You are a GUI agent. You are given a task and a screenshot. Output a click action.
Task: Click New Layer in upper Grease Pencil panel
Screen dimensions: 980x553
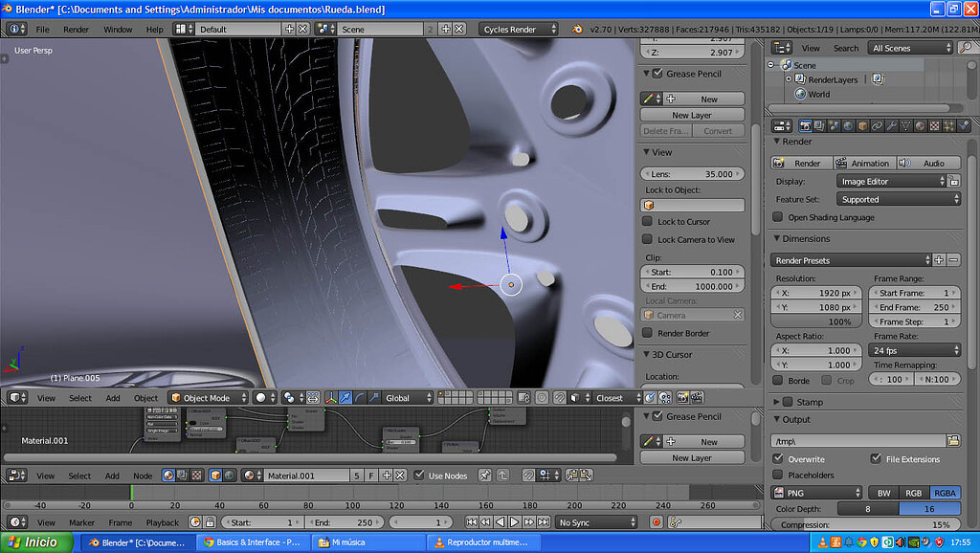tap(692, 115)
